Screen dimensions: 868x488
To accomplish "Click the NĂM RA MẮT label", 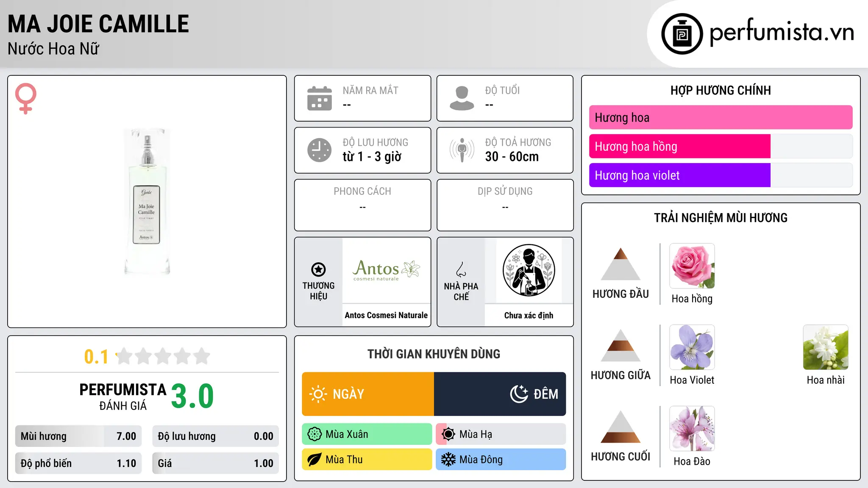I will (x=370, y=91).
